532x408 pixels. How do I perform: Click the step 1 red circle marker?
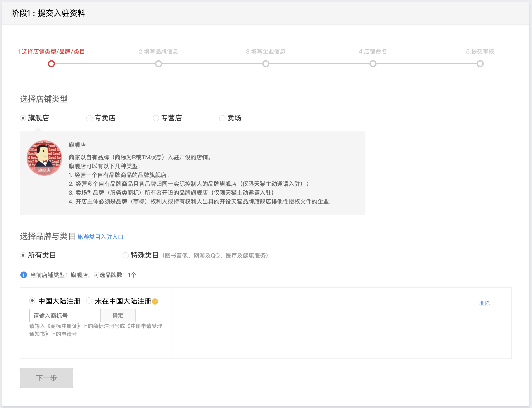pos(51,64)
